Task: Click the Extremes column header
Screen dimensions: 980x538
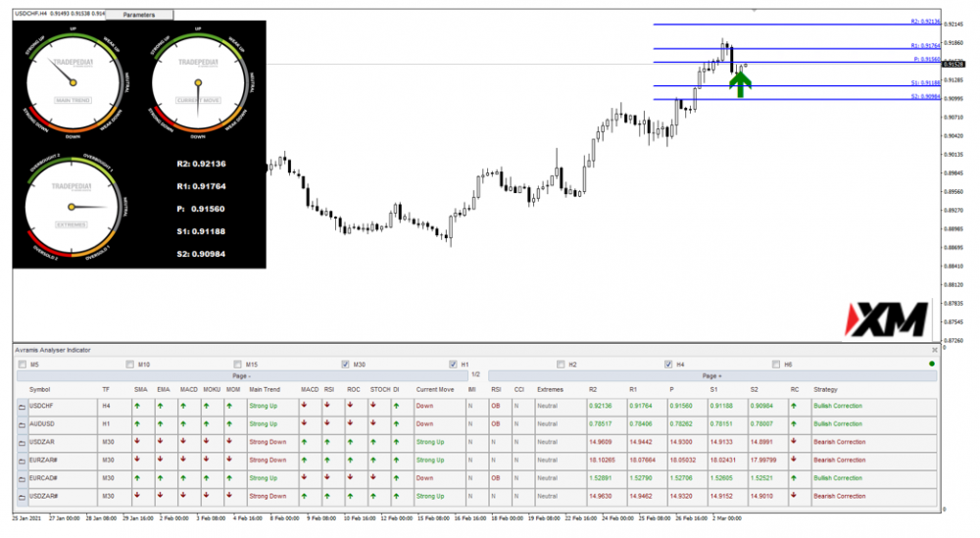Action: click(550, 389)
